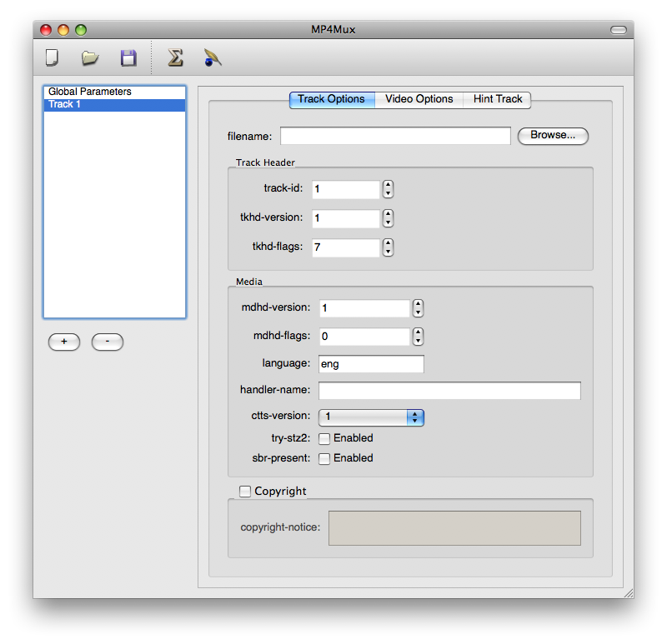Click the mdhd-flags stepper arrows
Viewport: 667px width, 644px height.
tap(419, 337)
